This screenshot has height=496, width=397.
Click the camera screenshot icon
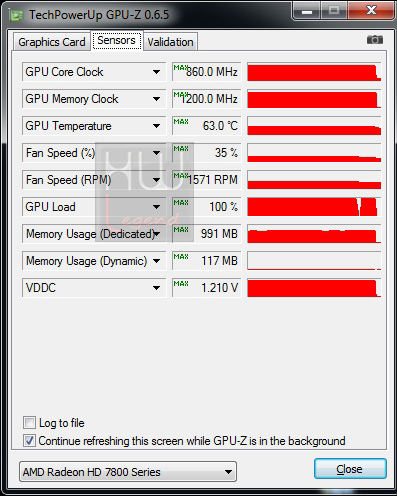tap(375, 40)
